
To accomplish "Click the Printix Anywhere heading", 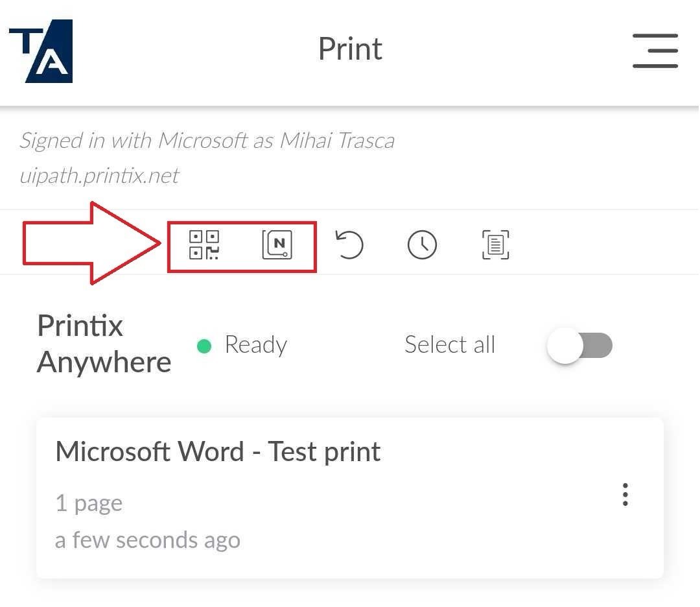I will pyautogui.click(x=104, y=344).
